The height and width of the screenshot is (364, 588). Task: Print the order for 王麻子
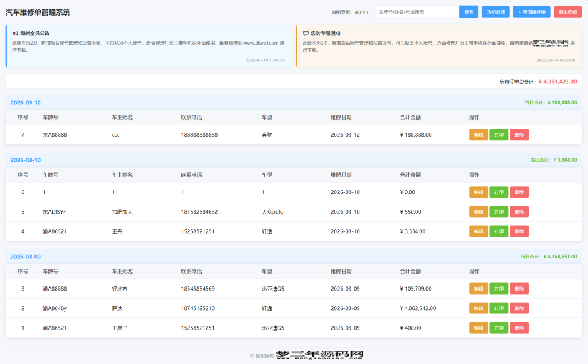498,327
